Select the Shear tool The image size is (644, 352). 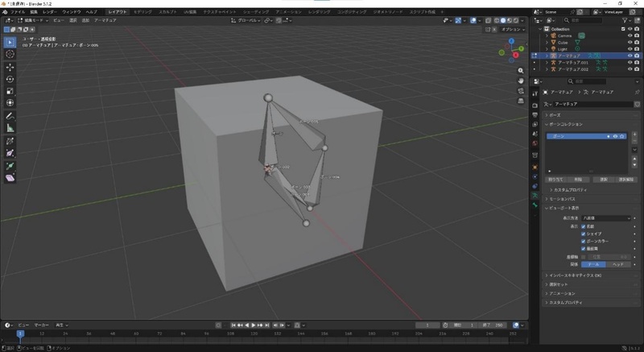10,178
